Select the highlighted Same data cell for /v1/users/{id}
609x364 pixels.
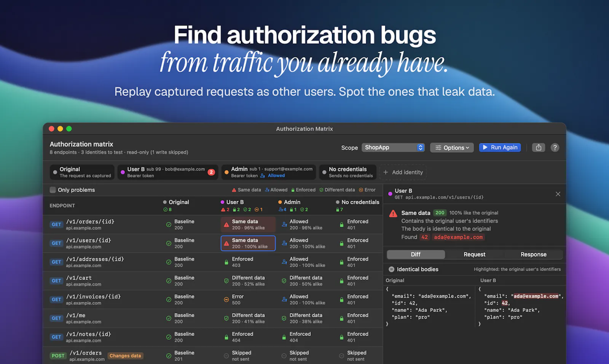[x=248, y=243]
